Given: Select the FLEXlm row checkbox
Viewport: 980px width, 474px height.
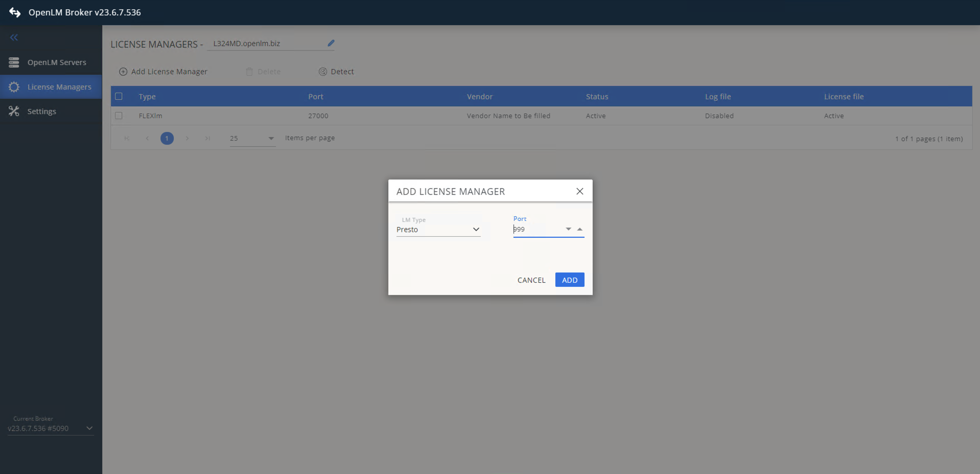Looking at the screenshot, I should [119, 116].
